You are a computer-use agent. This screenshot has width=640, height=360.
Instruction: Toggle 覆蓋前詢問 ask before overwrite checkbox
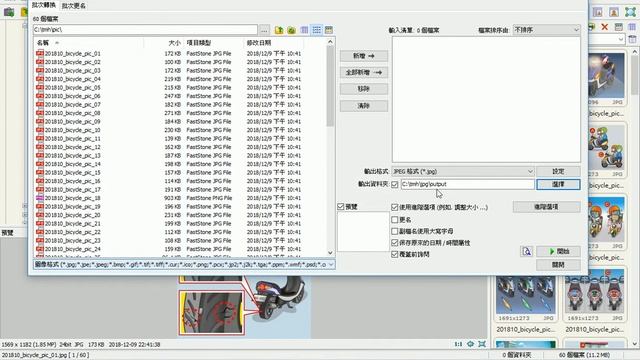click(395, 254)
